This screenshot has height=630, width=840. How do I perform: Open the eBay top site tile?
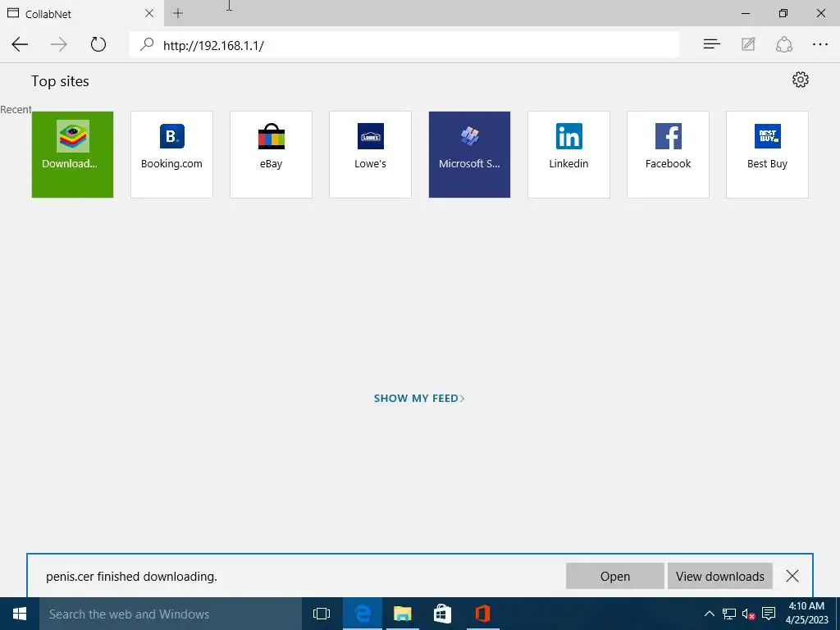271,154
